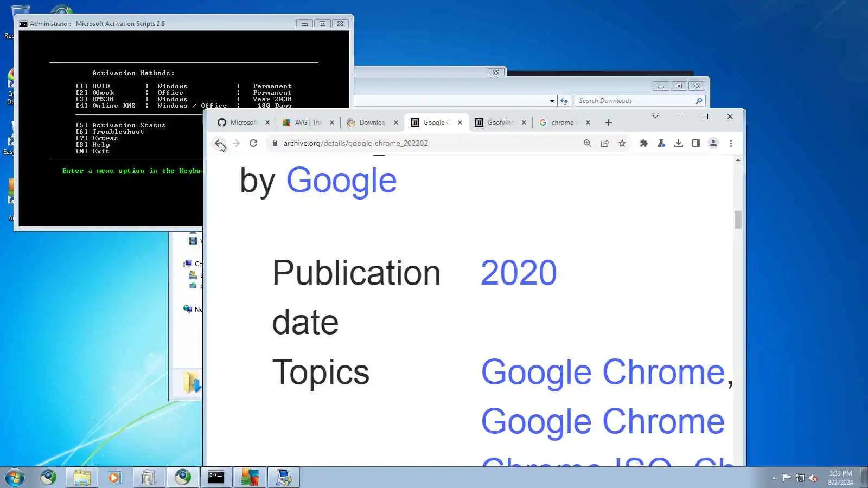Open Windows Explorer from the taskbar
The height and width of the screenshot is (488, 868).
coord(82,477)
